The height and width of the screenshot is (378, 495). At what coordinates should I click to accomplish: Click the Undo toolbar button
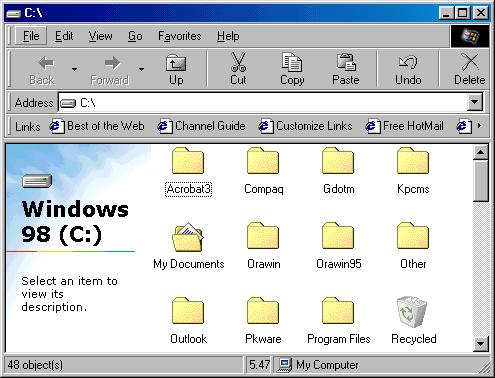point(408,69)
